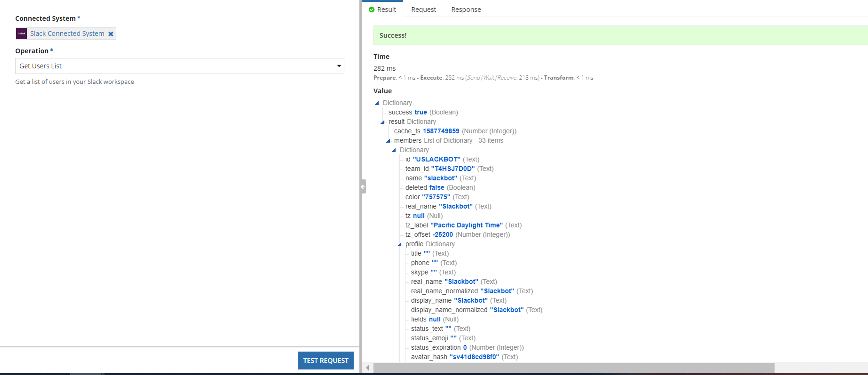The height and width of the screenshot is (375, 868).
Task: Click the Connected System label
Action: pyautogui.click(x=45, y=19)
